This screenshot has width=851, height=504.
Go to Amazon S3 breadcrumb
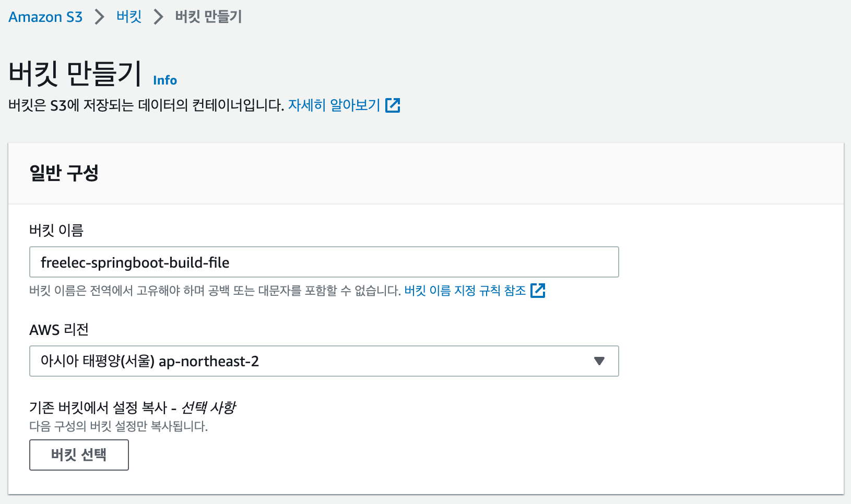45,17
